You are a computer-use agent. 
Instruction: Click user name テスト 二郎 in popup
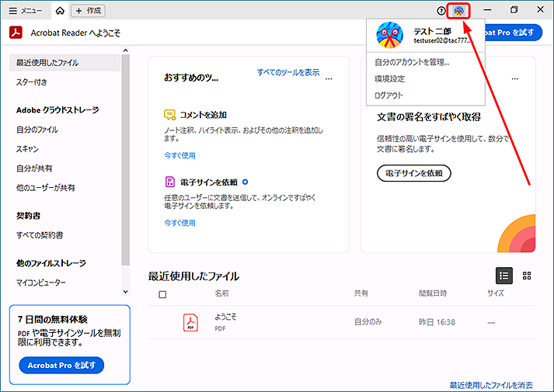pyautogui.click(x=433, y=31)
